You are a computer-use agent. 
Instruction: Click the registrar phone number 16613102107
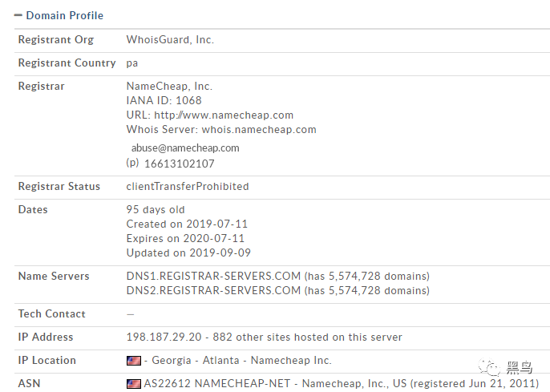click(180, 164)
